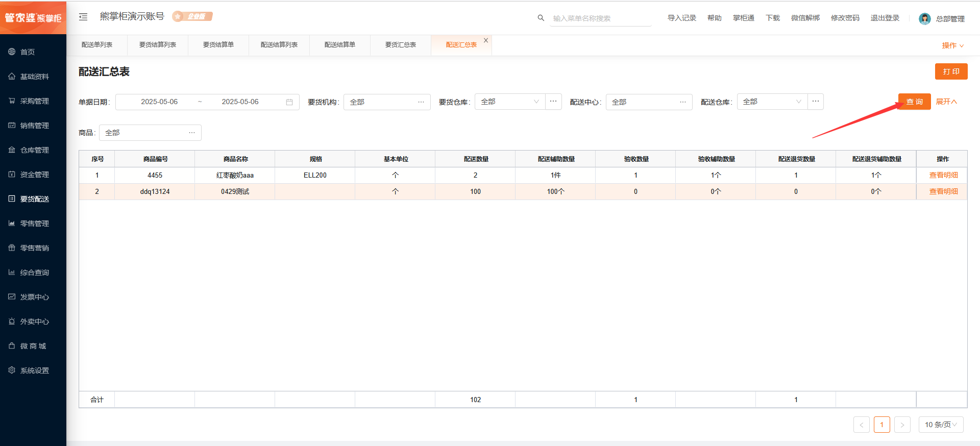Open the 10 条/页 page size dropdown
980x446 pixels.
(x=941, y=425)
